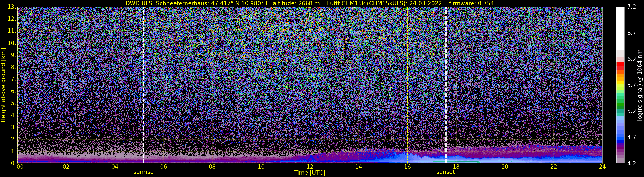644x177 pixels.
Task: Select the 'firmware: 0.754' text
Action: [472, 3]
